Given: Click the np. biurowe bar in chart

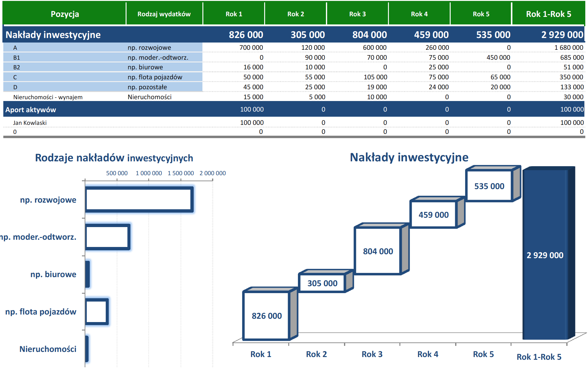Looking at the screenshot, I should tap(87, 274).
